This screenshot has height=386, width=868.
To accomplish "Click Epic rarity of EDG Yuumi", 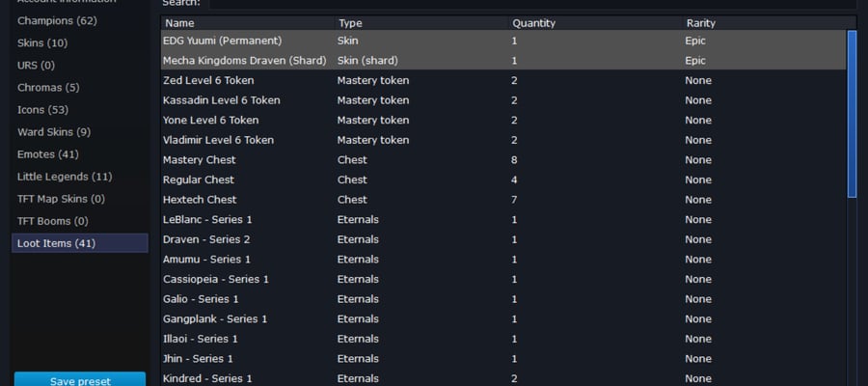I will 695,41.
